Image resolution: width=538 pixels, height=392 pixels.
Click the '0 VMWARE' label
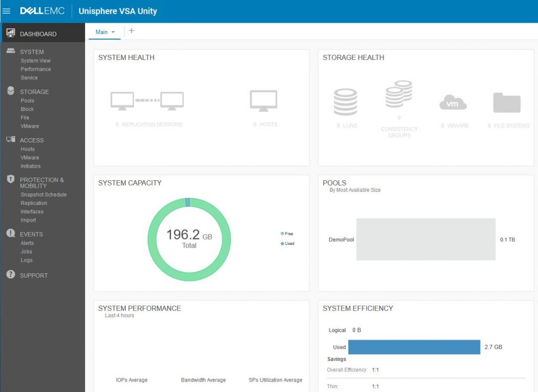[x=454, y=126]
